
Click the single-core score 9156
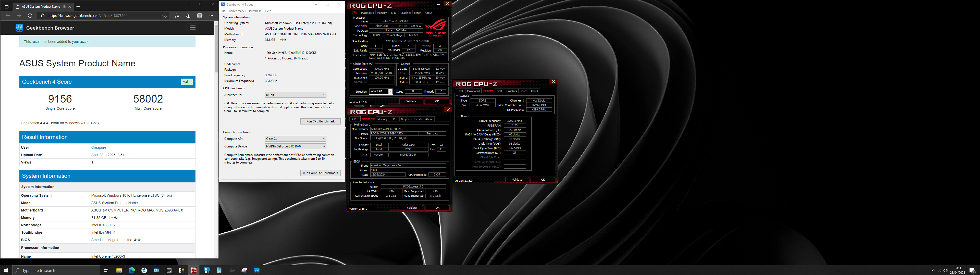pyautogui.click(x=60, y=99)
